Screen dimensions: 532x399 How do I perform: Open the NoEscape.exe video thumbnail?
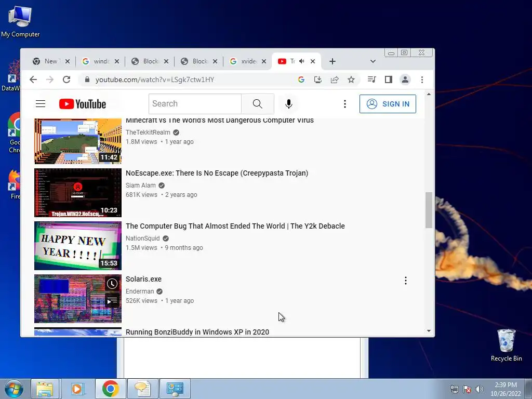(78, 193)
